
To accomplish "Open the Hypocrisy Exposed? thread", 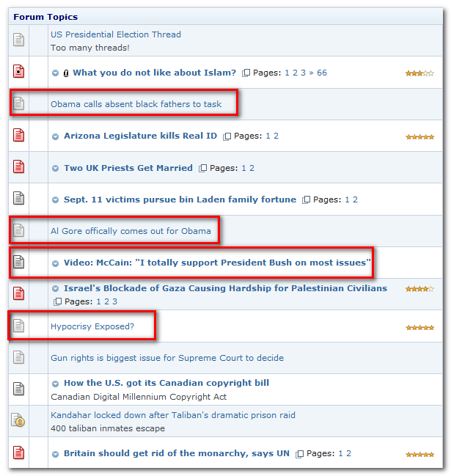I will click(x=92, y=326).
